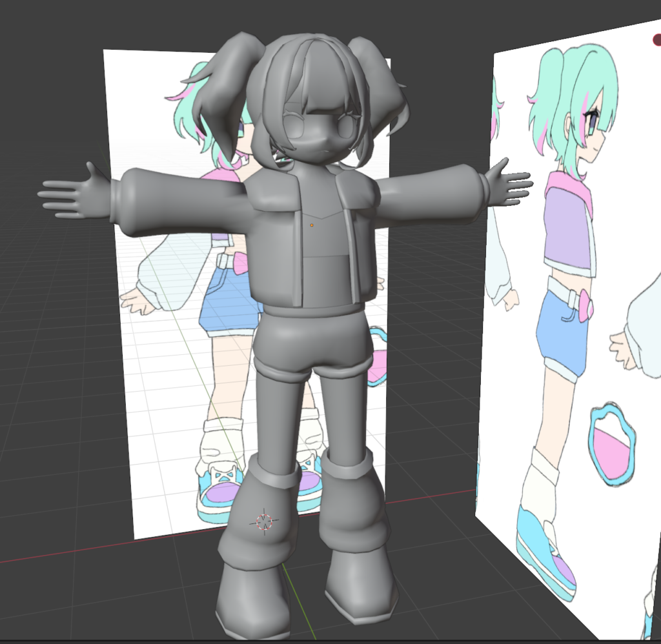Click the gray model's shorts
661x644 pixels.
coord(309,347)
